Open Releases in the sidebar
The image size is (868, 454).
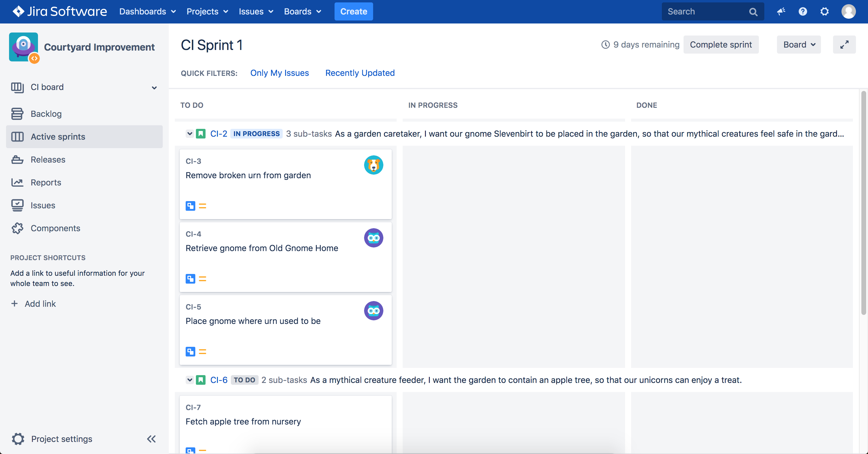point(84,160)
